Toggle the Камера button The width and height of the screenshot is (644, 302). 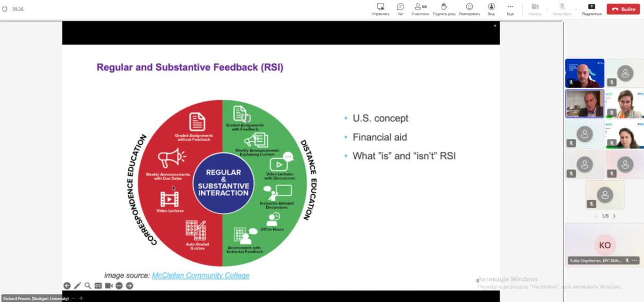point(535,9)
